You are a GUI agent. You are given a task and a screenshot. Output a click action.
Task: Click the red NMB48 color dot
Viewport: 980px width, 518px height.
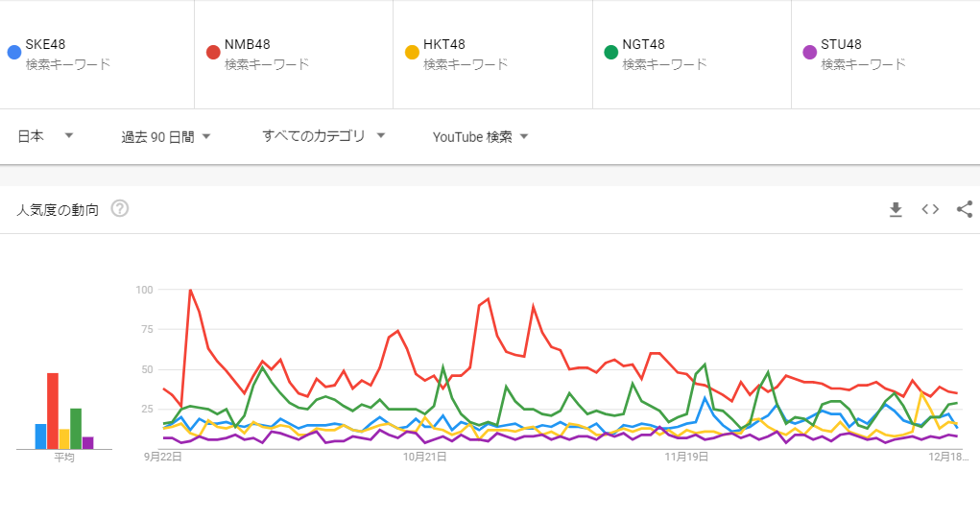click(213, 52)
